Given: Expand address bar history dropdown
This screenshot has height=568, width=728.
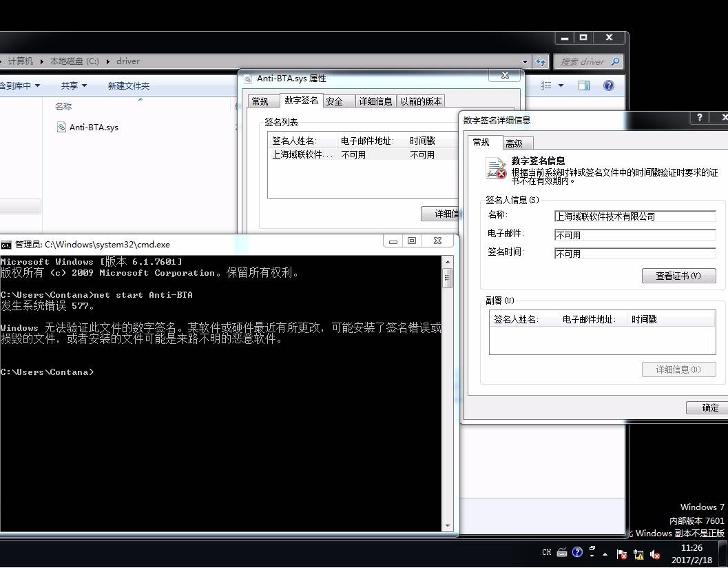Looking at the screenshot, I should (525, 61).
